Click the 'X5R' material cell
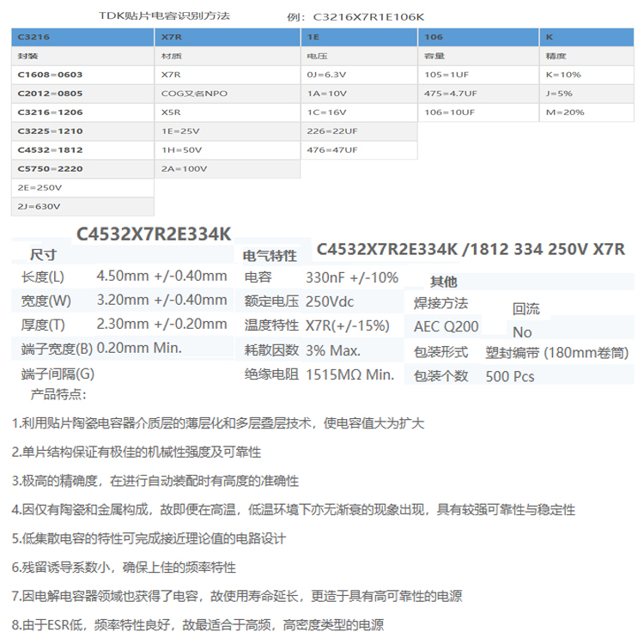Screen dimensions: 644x644 (x=228, y=112)
